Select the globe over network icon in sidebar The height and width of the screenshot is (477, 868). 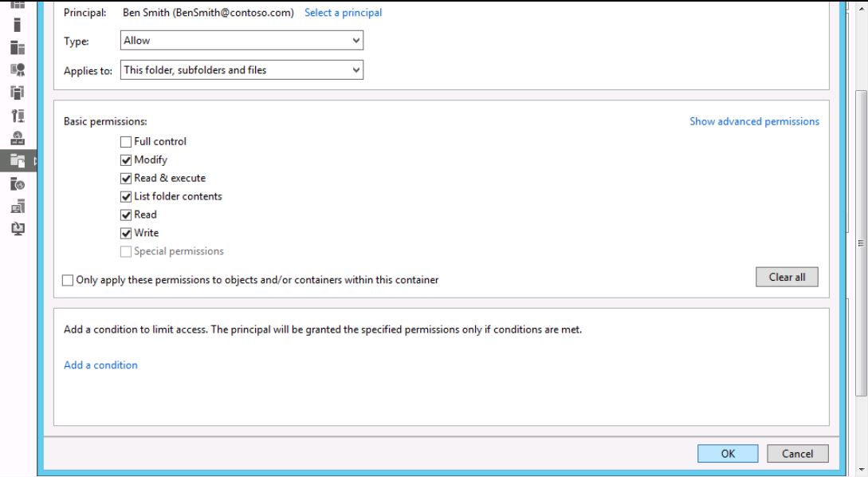[18, 138]
